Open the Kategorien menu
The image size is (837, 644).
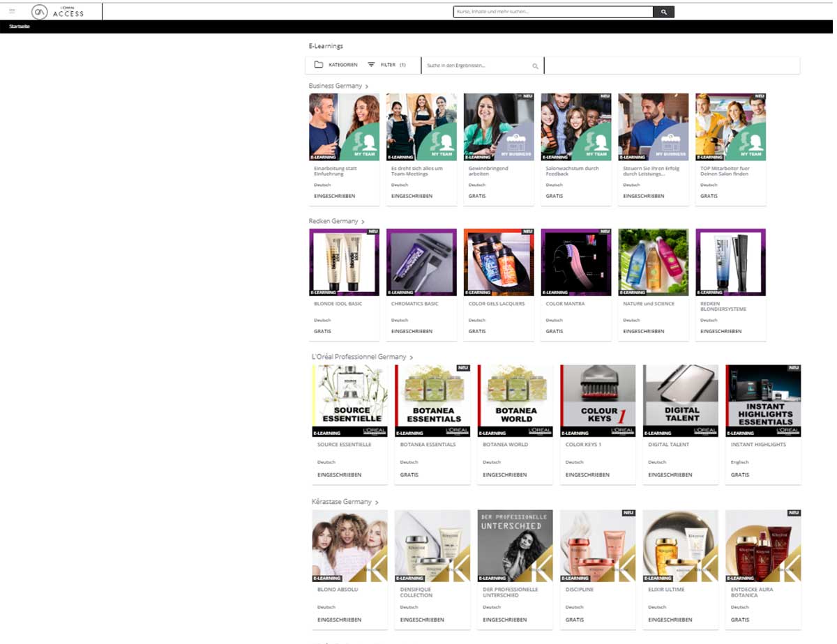tap(342, 65)
